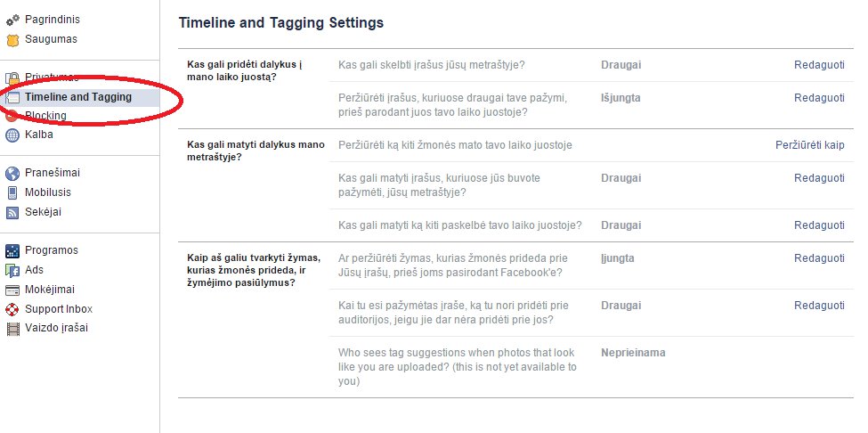Edit who sees posts others published
Screen dimensions: 868x433
[819, 225]
